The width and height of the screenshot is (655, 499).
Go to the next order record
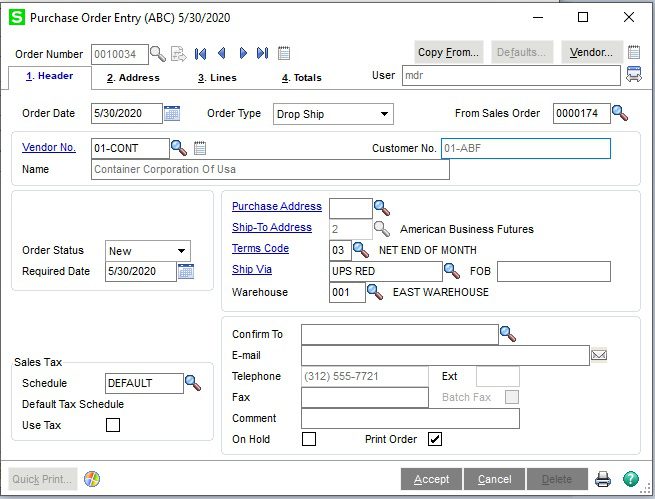click(243, 53)
